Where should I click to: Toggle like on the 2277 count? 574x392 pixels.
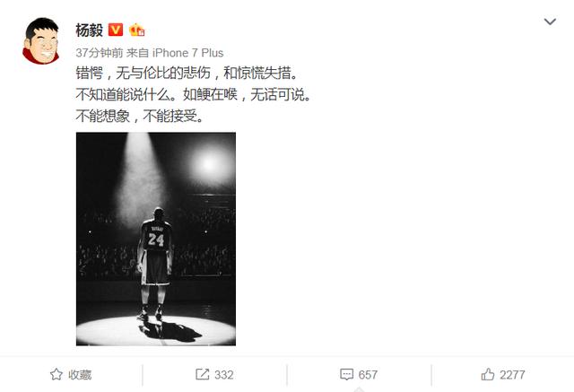512,374
